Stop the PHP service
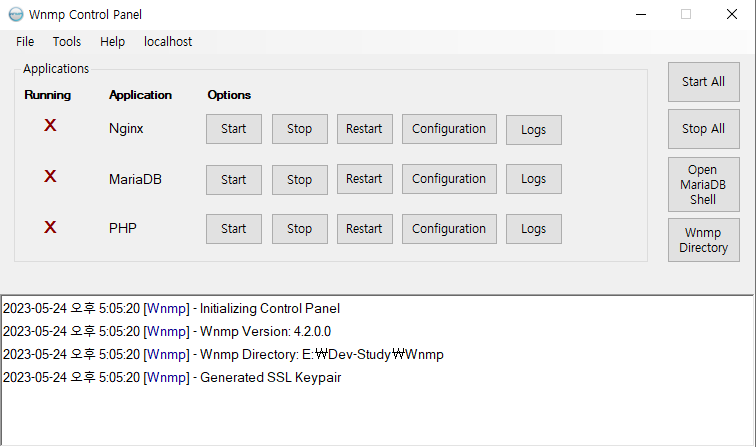The width and height of the screenshot is (756, 447). (299, 229)
